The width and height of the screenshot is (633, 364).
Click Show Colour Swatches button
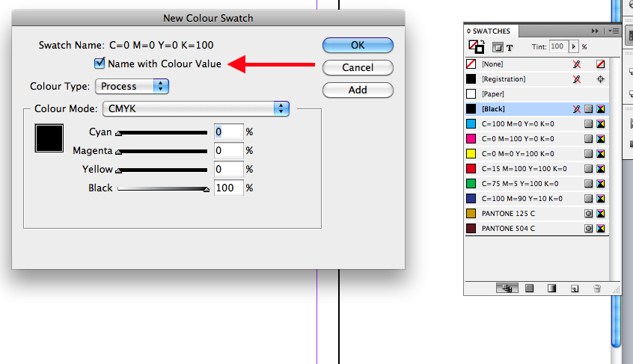click(528, 288)
